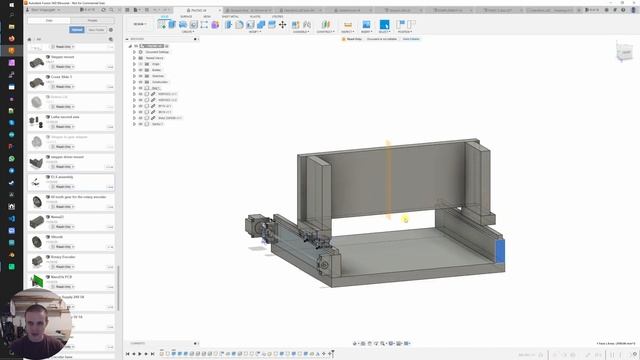
Task: Toggle eye visibility of the Construction folder
Action: (x=140, y=82)
